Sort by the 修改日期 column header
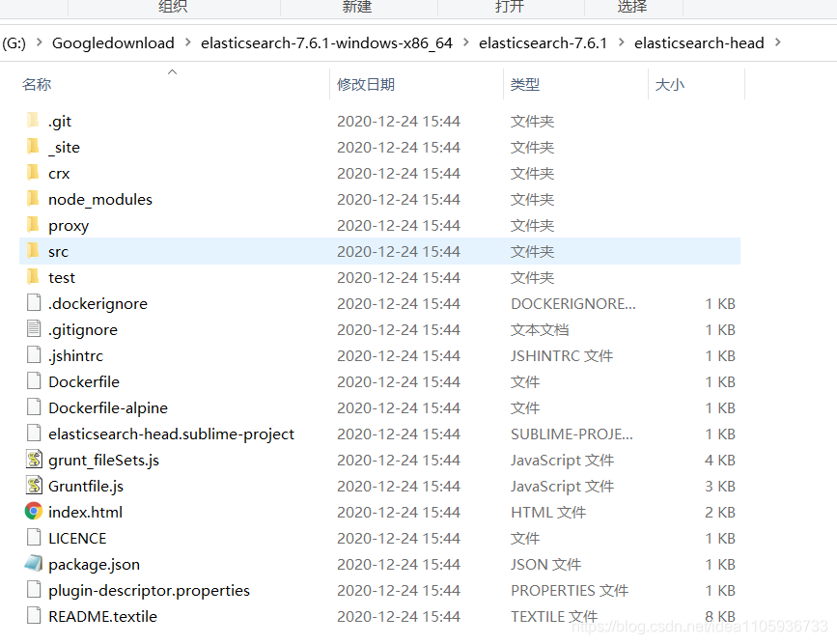This screenshot has width=837, height=644. 366,84
